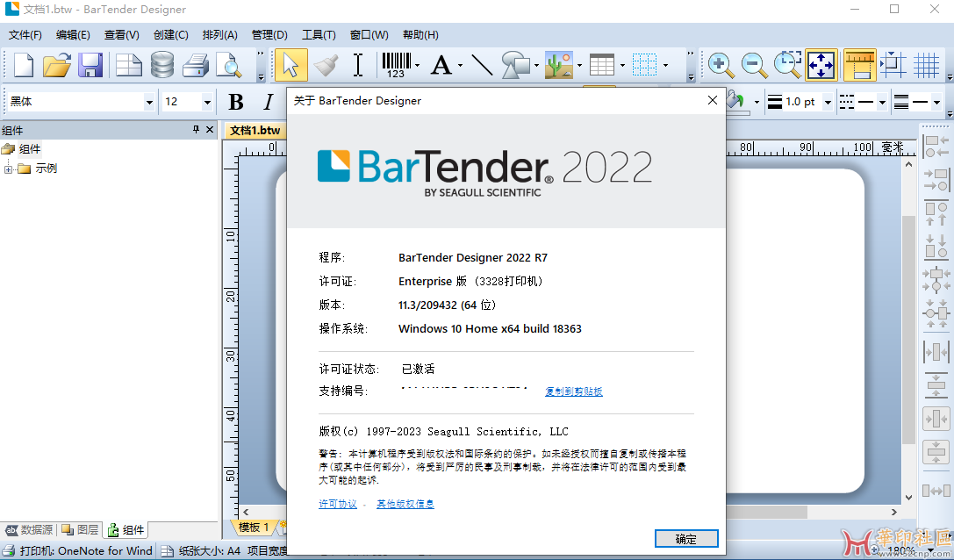Click the align top edges icon
The width and height of the screenshot is (954, 560).
coord(936,213)
